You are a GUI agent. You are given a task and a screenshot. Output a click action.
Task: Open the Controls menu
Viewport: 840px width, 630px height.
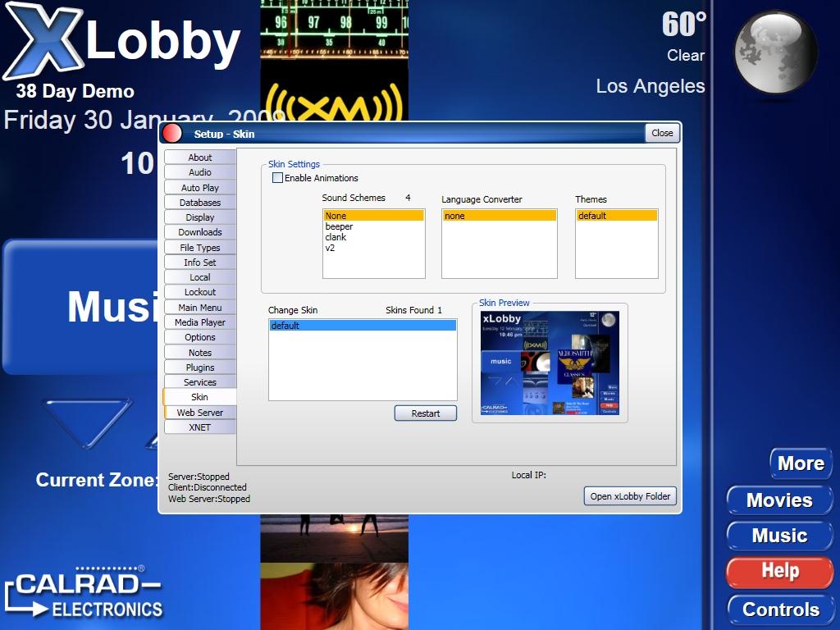tap(781, 609)
